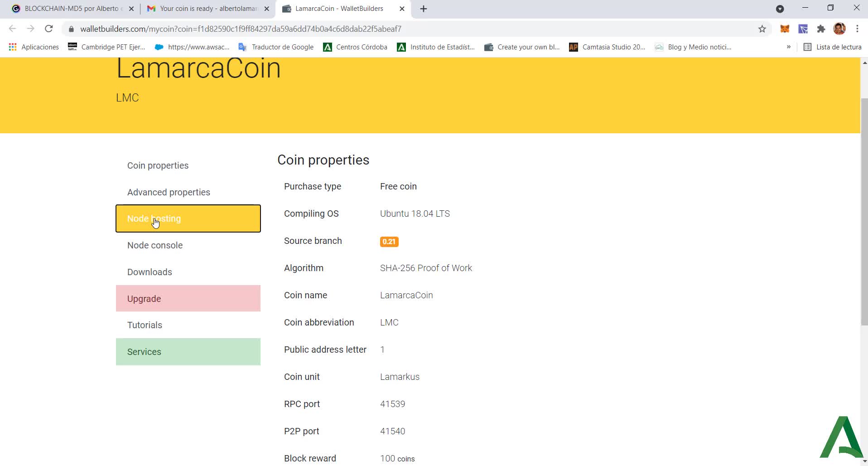Screen dimensions: 868x466
Task: Reload the page
Action: pos(49,29)
